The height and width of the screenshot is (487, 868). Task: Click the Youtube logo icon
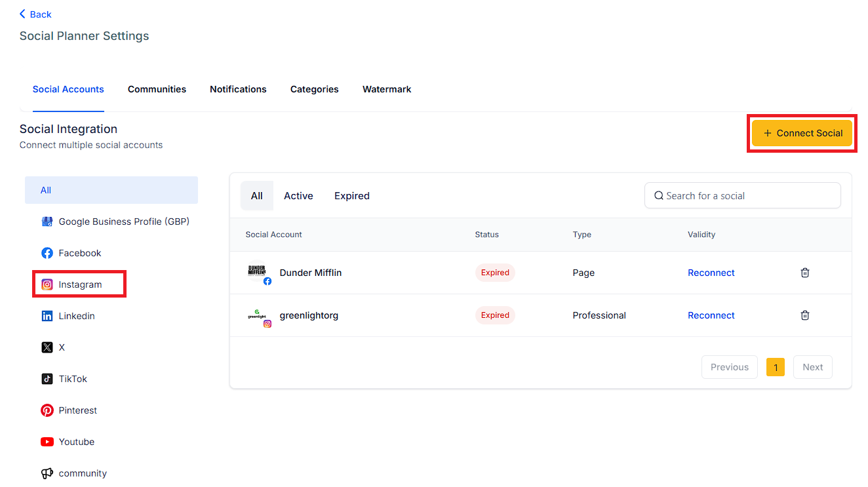(x=47, y=442)
